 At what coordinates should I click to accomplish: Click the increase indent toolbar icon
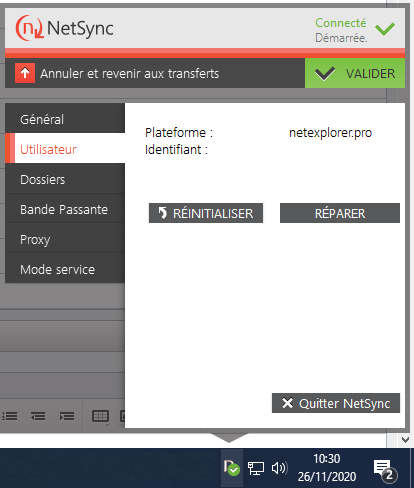[x=67, y=416]
